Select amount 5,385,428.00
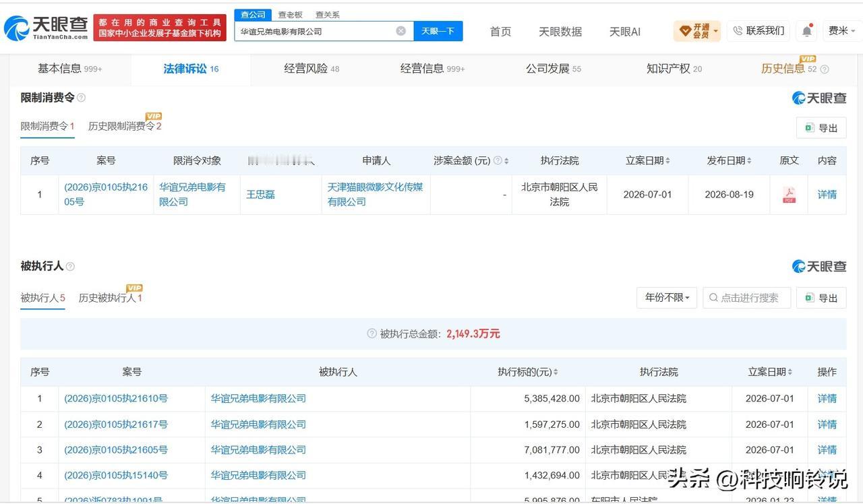The width and height of the screenshot is (863, 504). (552, 399)
